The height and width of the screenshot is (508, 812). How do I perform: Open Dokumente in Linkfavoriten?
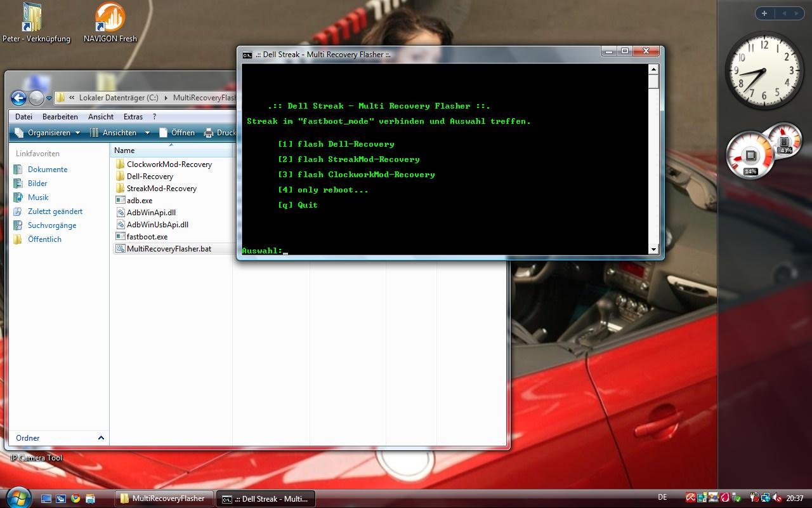pyautogui.click(x=48, y=170)
